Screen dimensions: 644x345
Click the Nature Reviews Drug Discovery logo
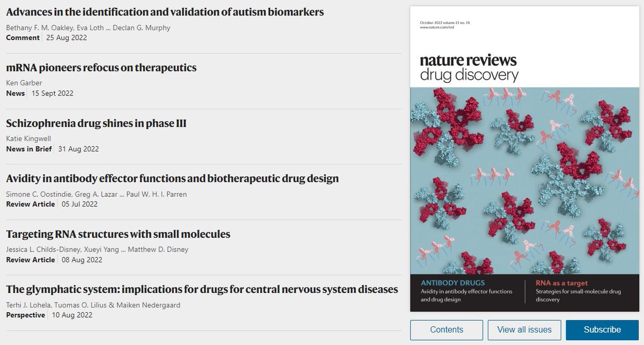tap(468, 69)
